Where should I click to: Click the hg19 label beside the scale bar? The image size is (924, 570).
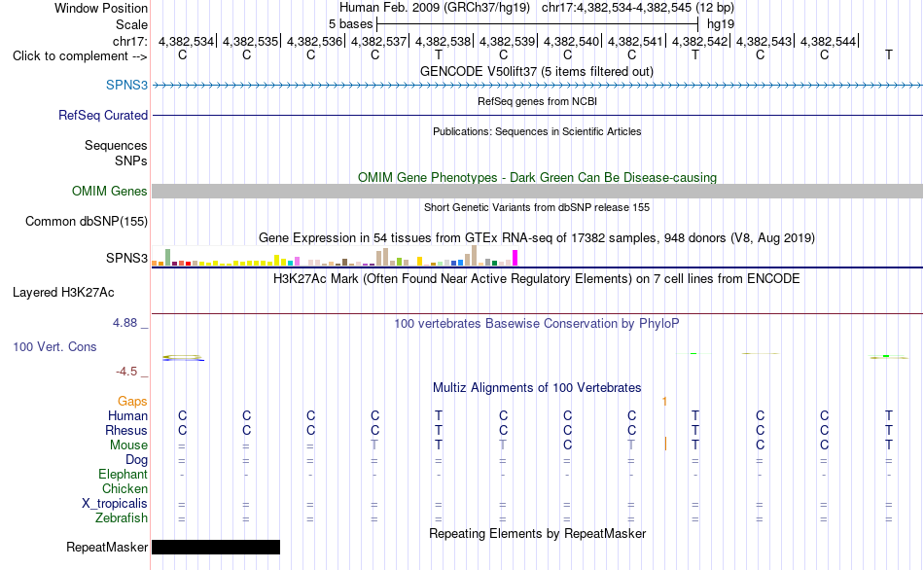click(x=721, y=24)
